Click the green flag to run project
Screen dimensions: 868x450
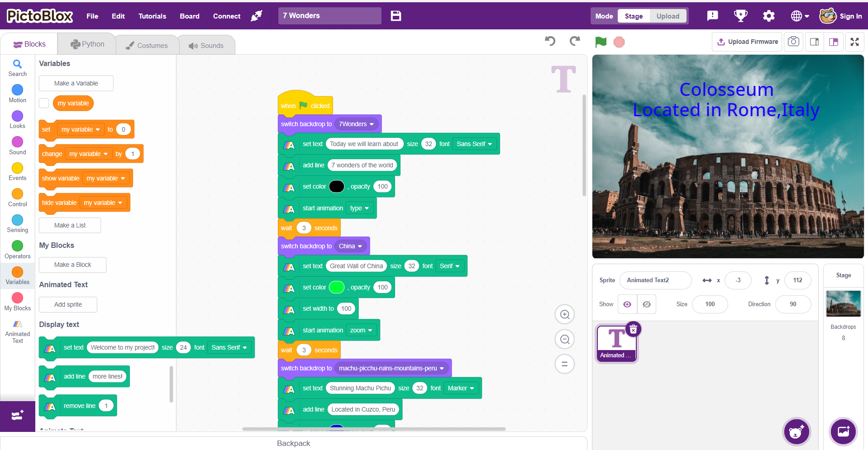[x=601, y=42]
